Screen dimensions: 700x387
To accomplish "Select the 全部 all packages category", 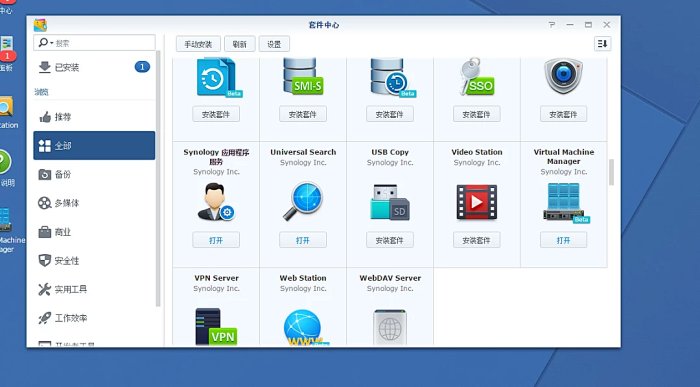I will 94,146.
